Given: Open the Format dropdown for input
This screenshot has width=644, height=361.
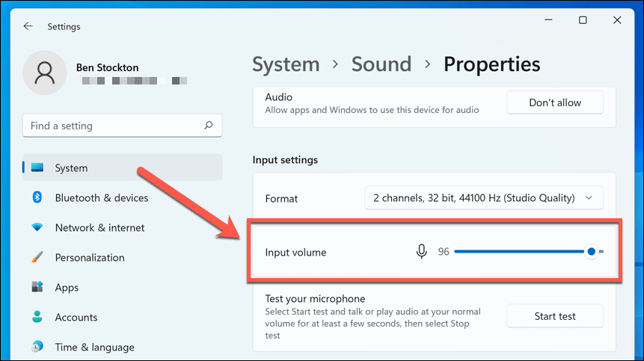Looking at the screenshot, I should click(483, 198).
